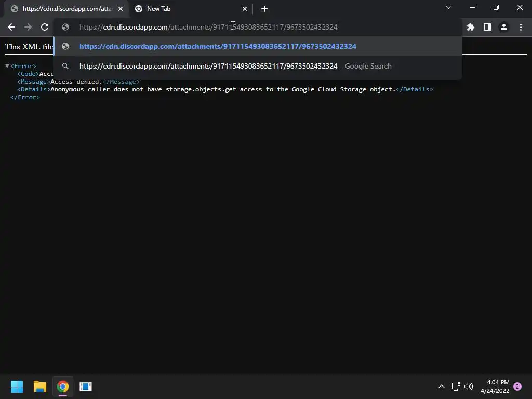Open the tab search chevron
This screenshot has width=532, height=399.
click(448, 7)
